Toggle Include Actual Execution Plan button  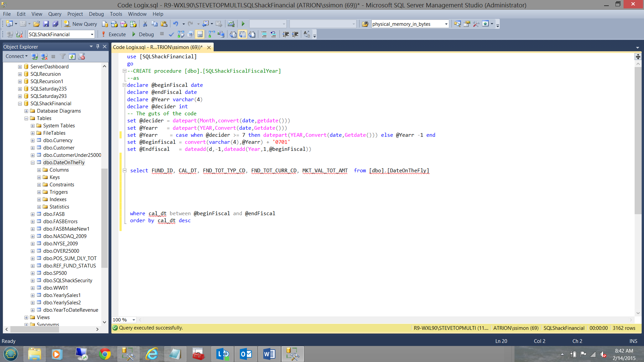[212, 34]
